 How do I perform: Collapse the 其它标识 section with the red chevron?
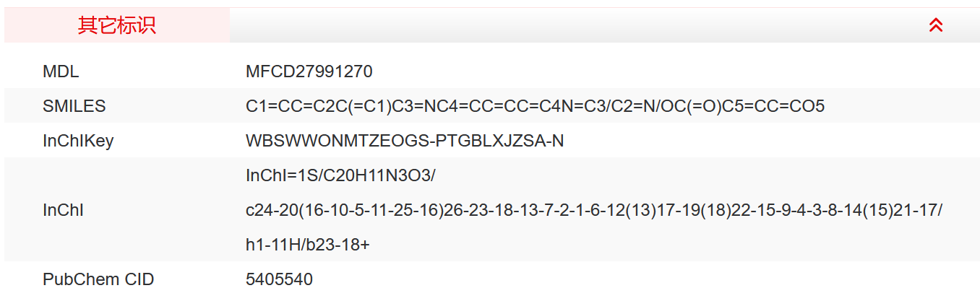tap(936, 25)
